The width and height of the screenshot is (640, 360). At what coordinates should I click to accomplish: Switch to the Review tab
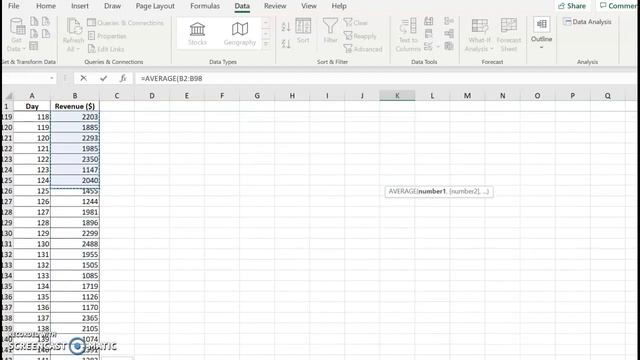[275, 6]
